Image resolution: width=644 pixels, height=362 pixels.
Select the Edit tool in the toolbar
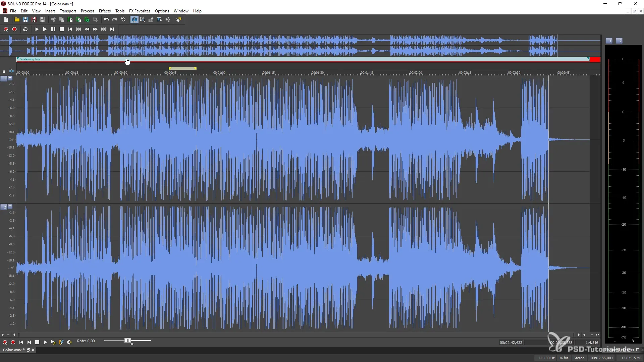tap(134, 19)
